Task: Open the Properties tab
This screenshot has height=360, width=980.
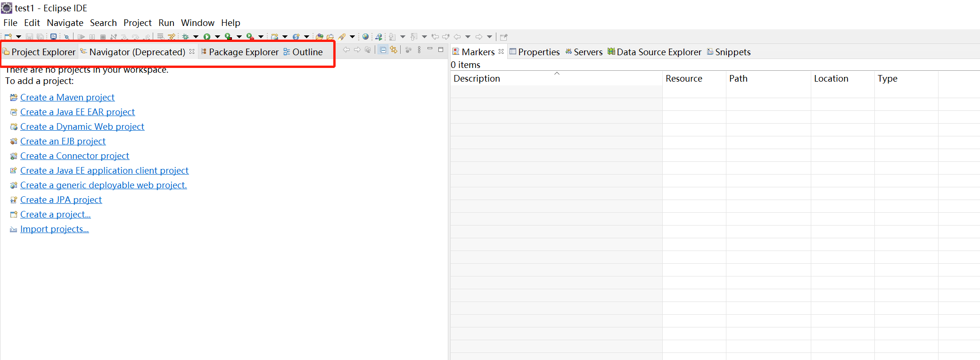Action: 535,52
